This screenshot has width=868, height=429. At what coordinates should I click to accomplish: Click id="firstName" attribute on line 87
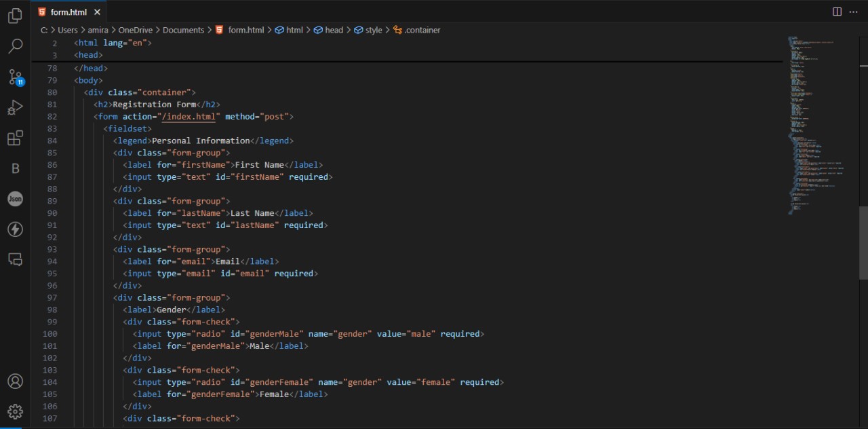250,177
